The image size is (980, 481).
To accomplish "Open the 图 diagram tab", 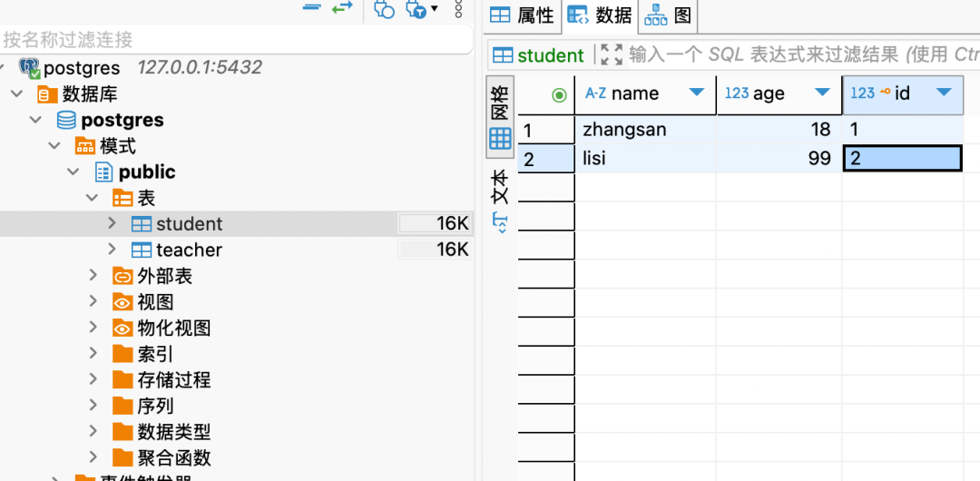I will 669,15.
